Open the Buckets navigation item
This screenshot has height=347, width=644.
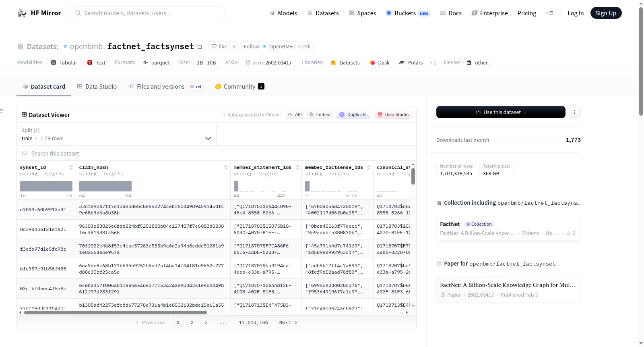408,13
